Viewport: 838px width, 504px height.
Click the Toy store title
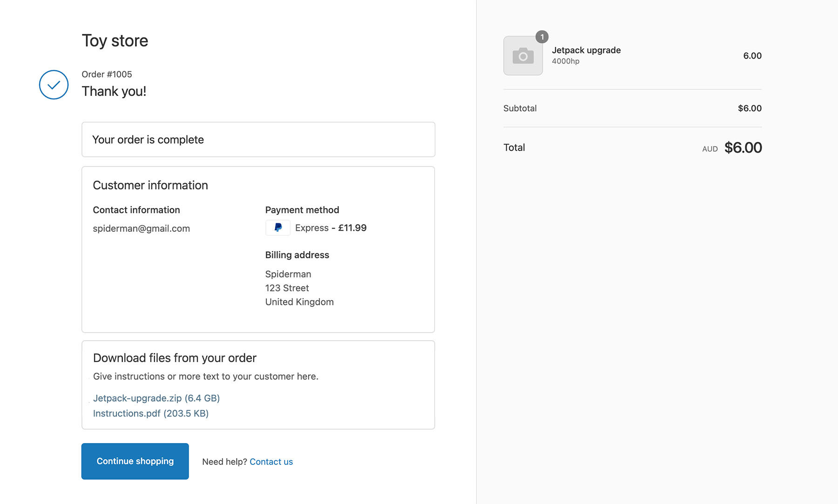tap(115, 41)
